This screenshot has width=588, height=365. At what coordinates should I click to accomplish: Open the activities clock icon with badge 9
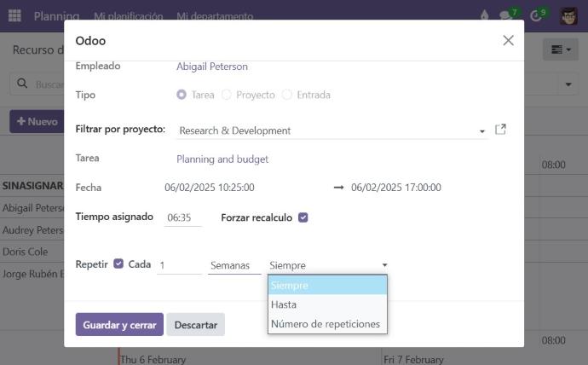pos(536,15)
